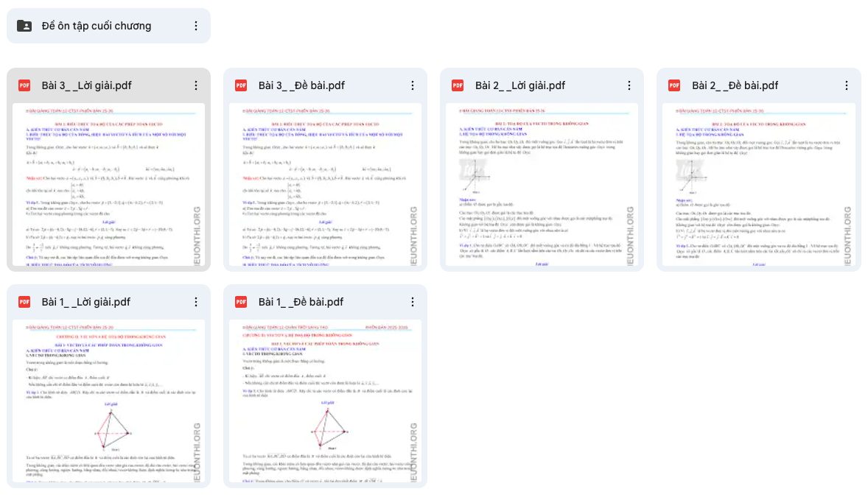Open more options for Đề ôn tập cuối chương folder

pos(196,26)
